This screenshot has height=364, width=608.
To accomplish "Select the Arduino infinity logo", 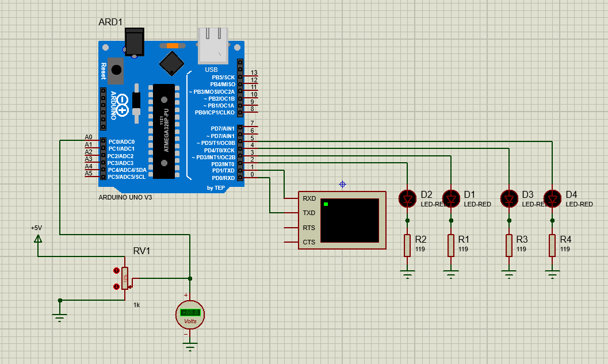I will click(123, 105).
